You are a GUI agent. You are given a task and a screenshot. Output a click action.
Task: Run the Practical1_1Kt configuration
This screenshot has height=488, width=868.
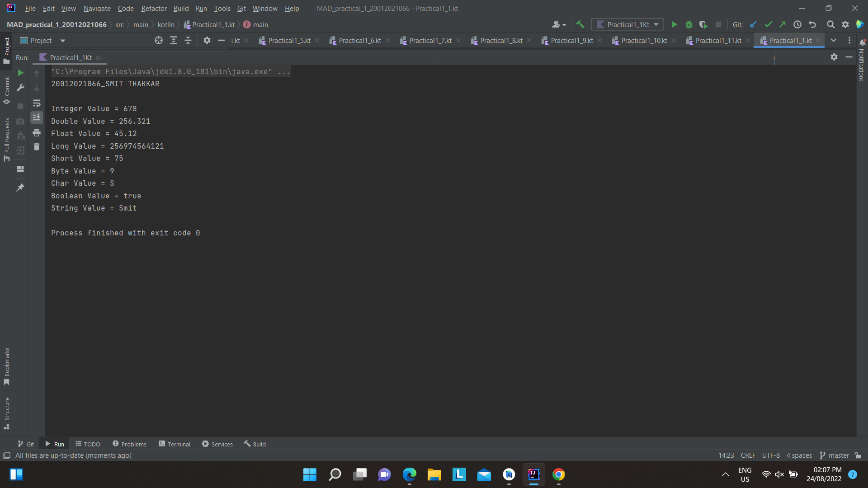pyautogui.click(x=674, y=25)
